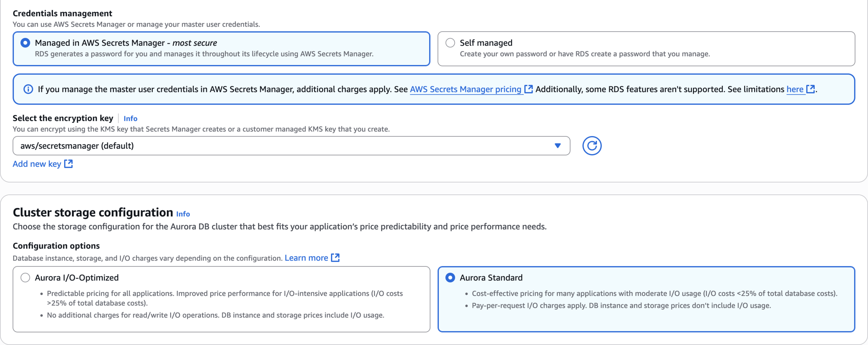Click external link icon next to Learn more

tap(335, 258)
